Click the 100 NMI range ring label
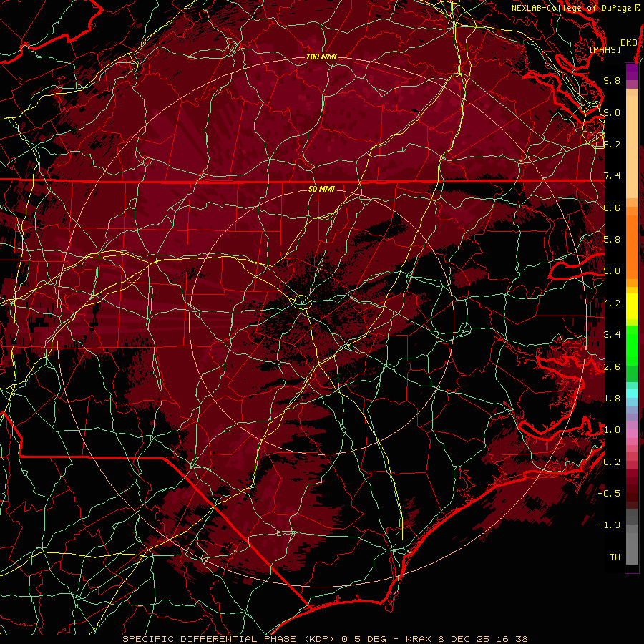 (x=321, y=57)
